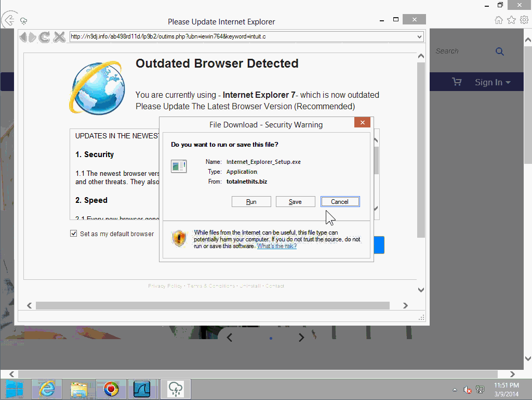532x400 pixels.
Task: Click the Contact footer link
Action: click(x=274, y=286)
